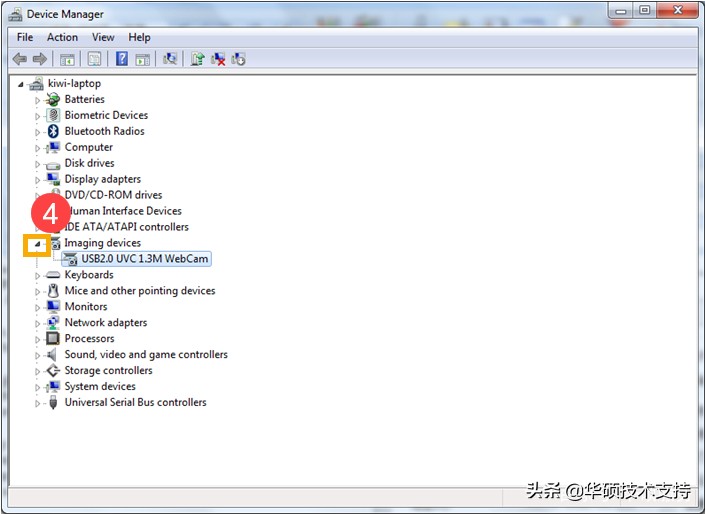Select the Mice and other pointing devices icon
Viewport: 705px width, 514px height.
pos(53,291)
